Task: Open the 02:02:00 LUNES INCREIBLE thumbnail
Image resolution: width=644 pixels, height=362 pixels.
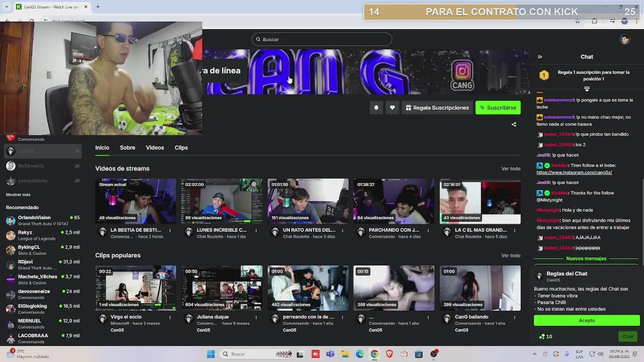Action: [222, 201]
